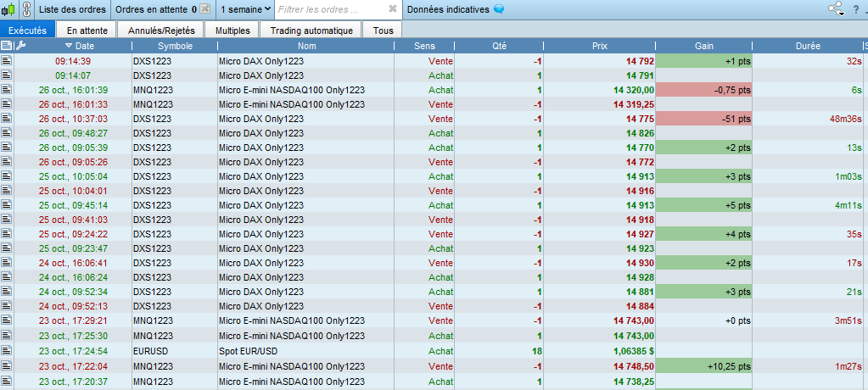Open detail icon for 26 oct. 09:05:39 order
This screenshot has width=868, height=390.
tap(7, 148)
